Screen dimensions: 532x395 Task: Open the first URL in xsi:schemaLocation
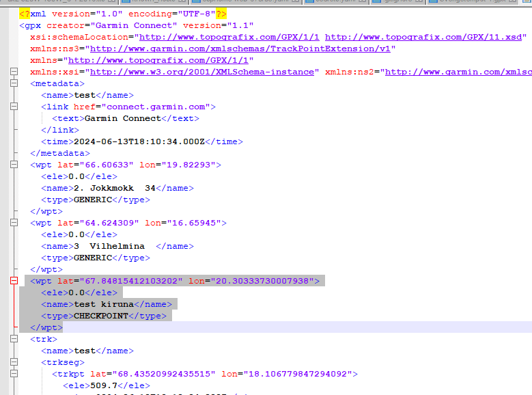(x=229, y=37)
